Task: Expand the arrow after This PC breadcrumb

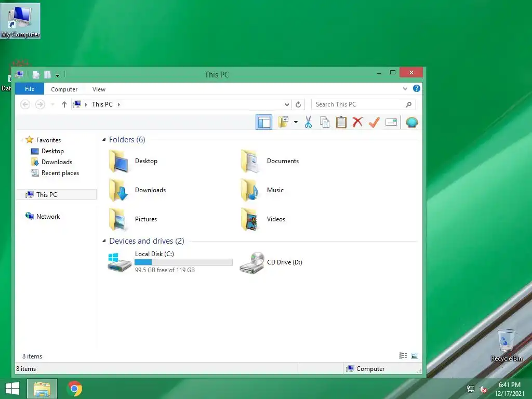Action: 119,104
